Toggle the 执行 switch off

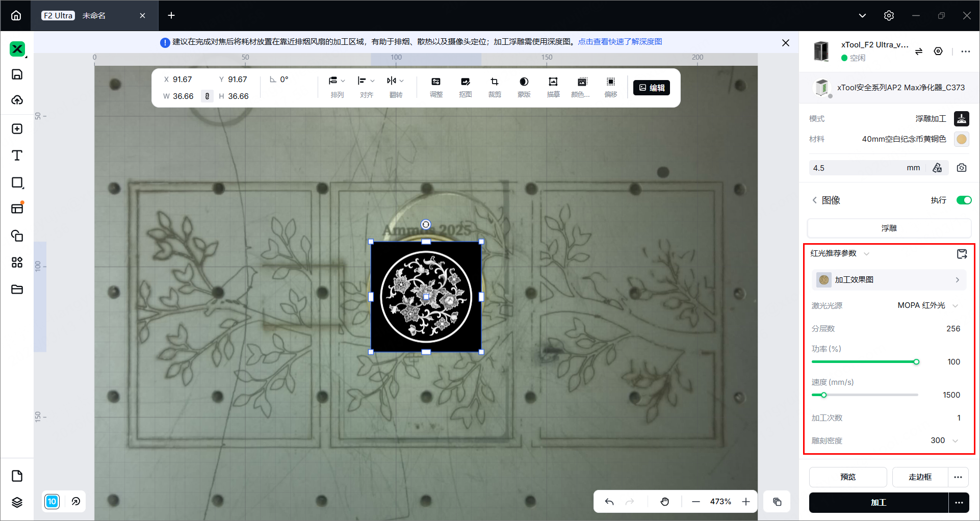[964, 200]
